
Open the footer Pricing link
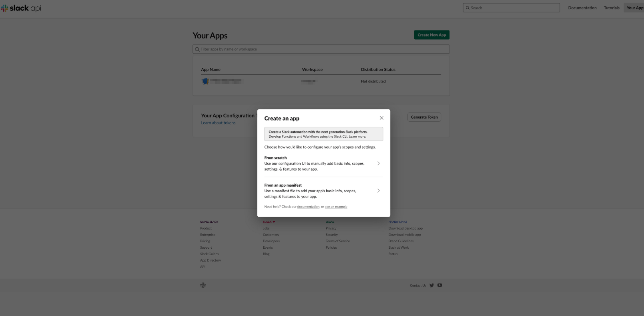[205, 241]
